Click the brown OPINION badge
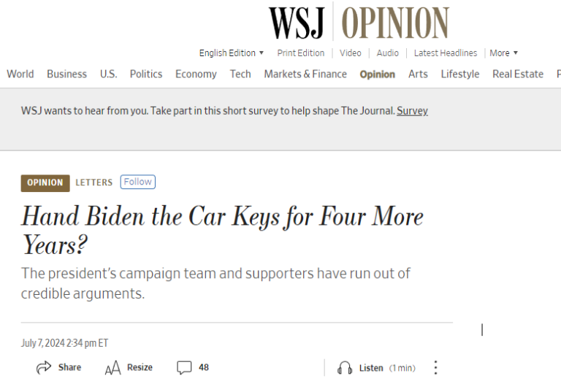561x392 pixels. tap(45, 182)
